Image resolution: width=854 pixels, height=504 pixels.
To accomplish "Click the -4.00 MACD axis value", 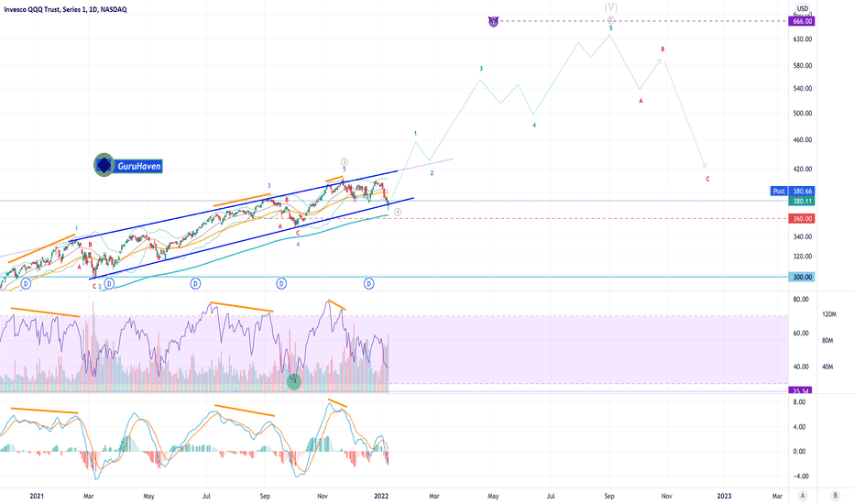I will point(799,477).
